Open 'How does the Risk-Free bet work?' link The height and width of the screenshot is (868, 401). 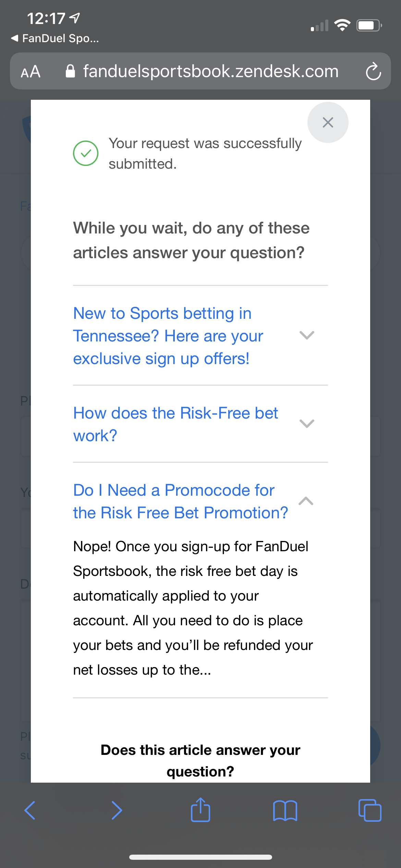(175, 424)
